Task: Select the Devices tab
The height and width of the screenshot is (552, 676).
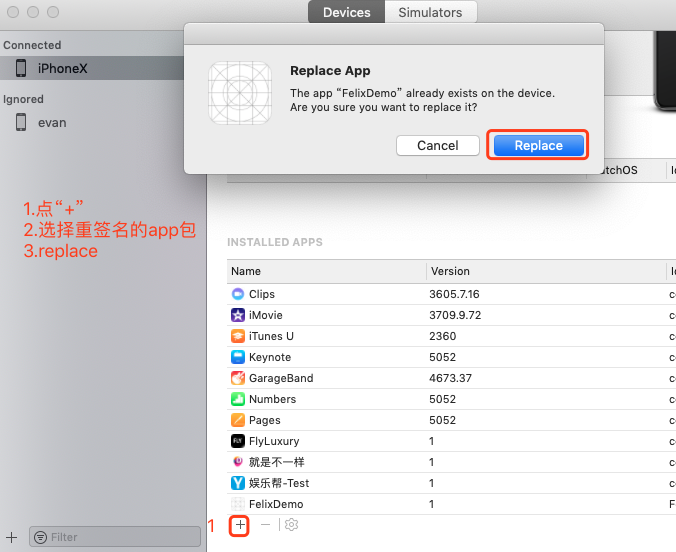Action: pos(347,12)
